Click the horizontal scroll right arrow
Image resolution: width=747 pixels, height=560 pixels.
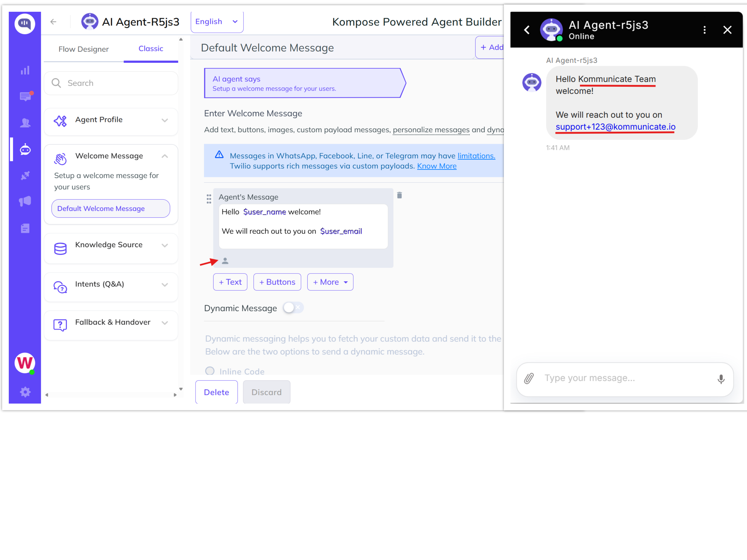point(175,395)
